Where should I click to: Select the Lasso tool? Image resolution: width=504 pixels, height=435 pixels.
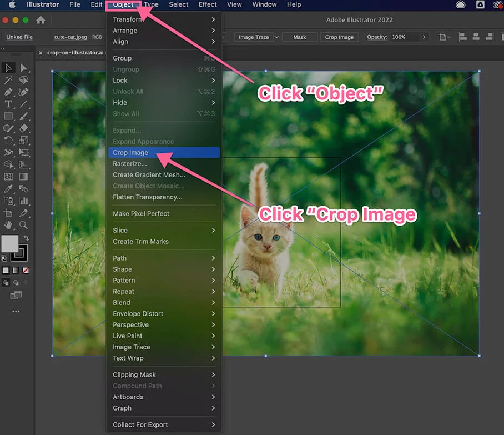click(23, 80)
